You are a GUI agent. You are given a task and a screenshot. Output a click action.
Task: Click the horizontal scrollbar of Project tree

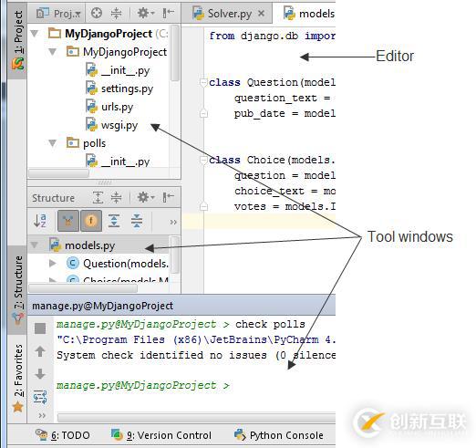pos(58,173)
